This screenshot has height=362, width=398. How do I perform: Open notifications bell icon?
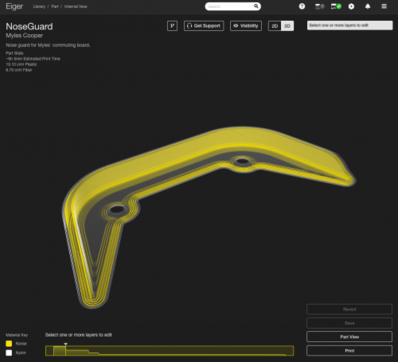pyautogui.click(x=368, y=6)
